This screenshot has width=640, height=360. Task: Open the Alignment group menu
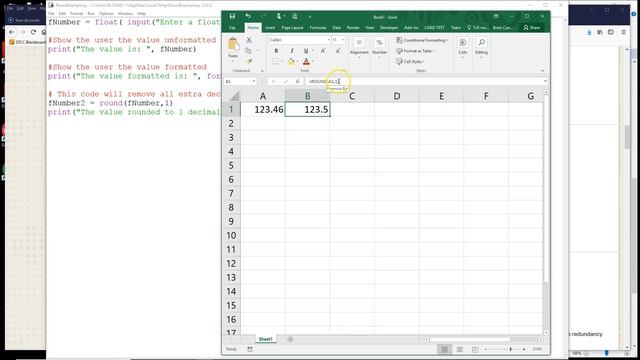[x=359, y=48]
